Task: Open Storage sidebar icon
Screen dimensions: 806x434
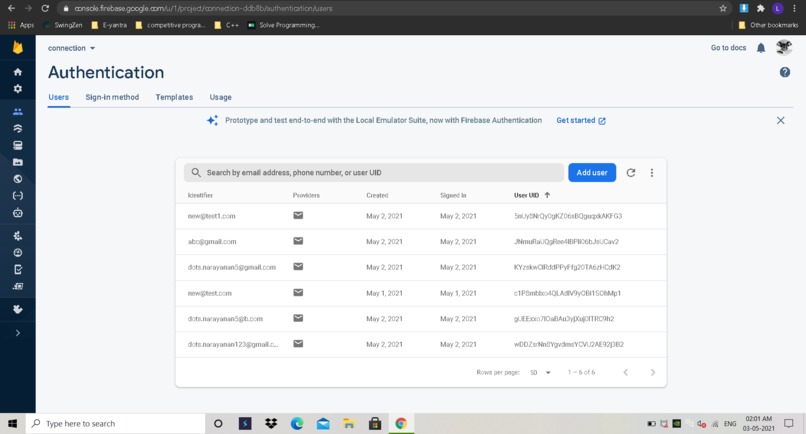Action: [x=17, y=162]
